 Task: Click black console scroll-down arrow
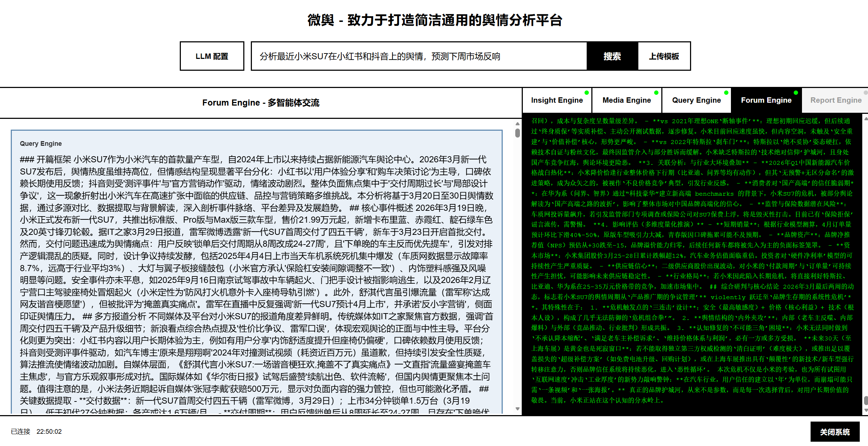(x=865, y=410)
